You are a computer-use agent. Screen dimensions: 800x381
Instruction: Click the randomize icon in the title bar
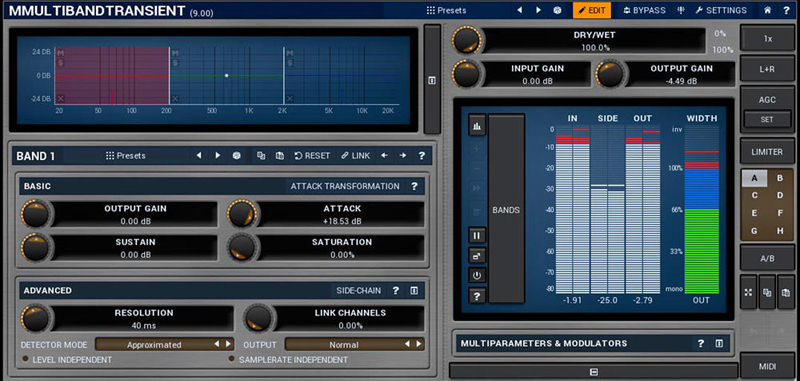pos(557,10)
